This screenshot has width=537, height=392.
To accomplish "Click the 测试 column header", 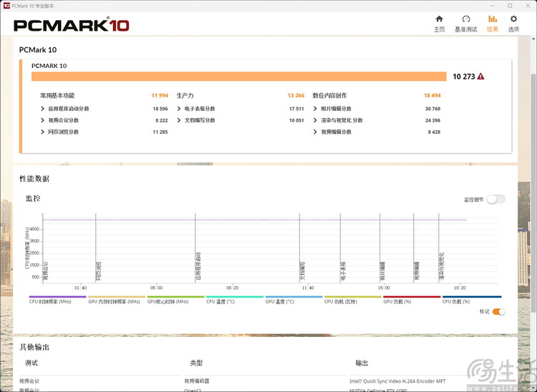I will pos(32,363).
